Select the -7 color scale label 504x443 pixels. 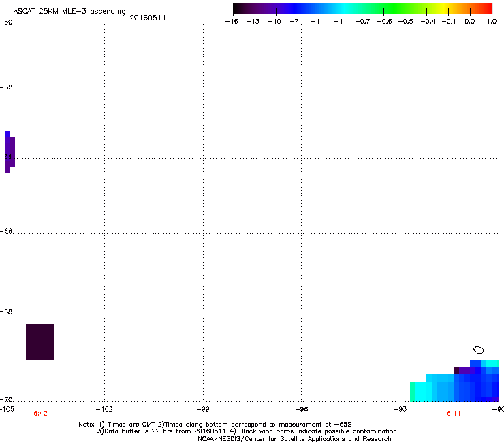[x=294, y=22]
